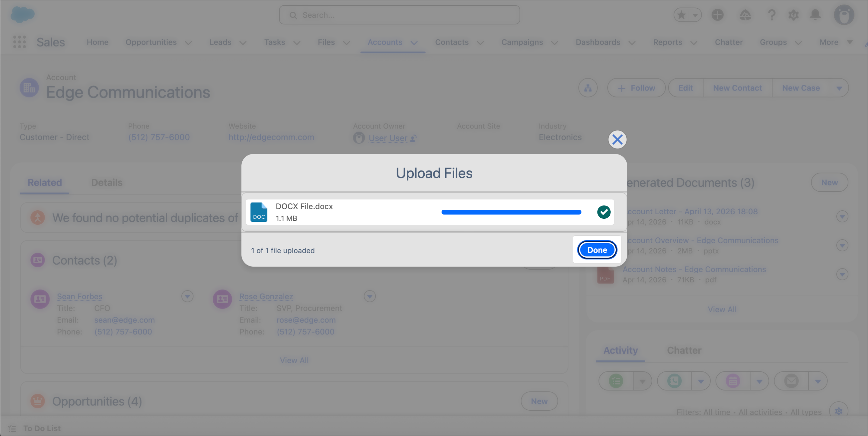This screenshot has height=436, width=868.
Task: Open the user profile avatar
Action: (x=844, y=15)
